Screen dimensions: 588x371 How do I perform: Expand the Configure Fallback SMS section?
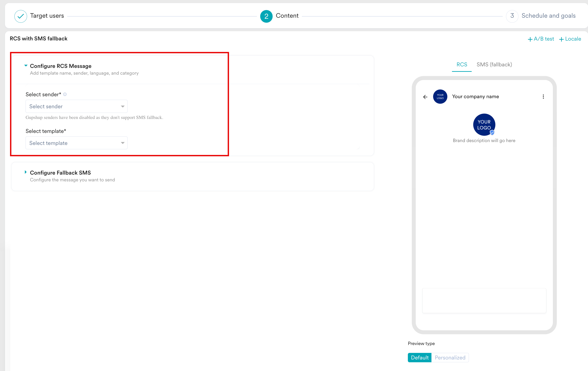click(x=26, y=172)
